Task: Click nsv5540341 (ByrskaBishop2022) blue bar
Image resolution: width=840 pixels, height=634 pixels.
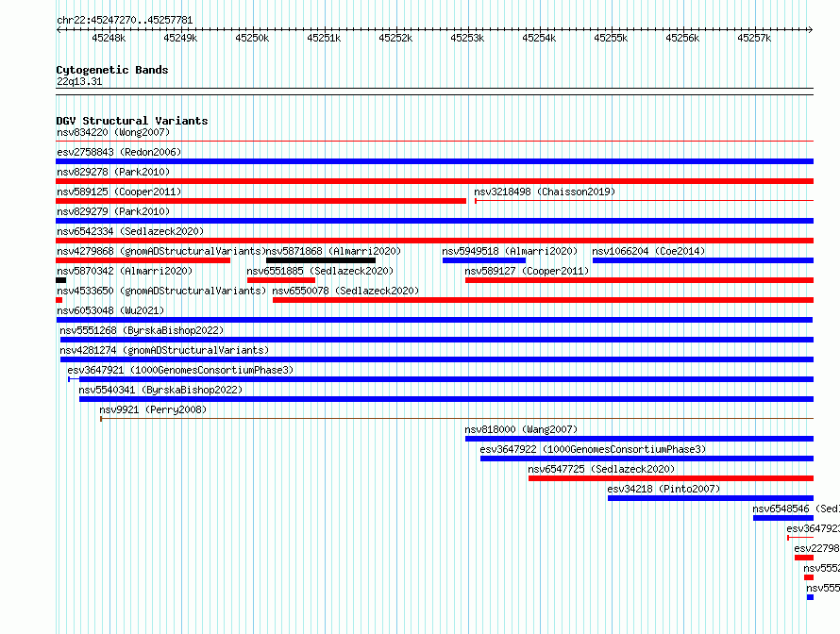Action: pyautogui.click(x=446, y=399)
